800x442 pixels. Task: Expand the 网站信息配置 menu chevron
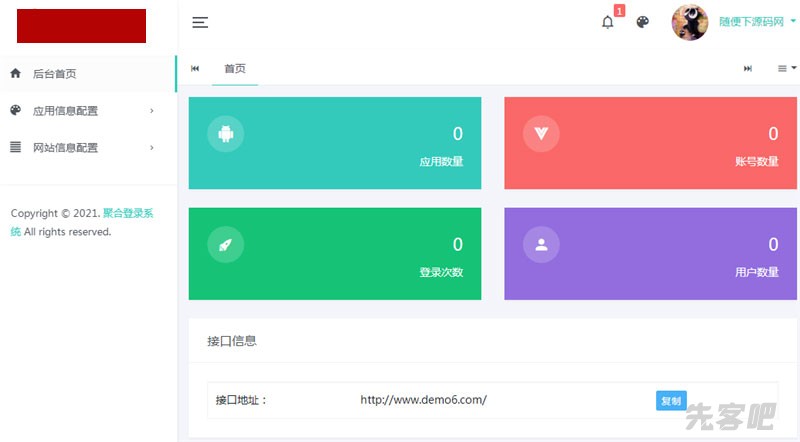click(152, 148)
